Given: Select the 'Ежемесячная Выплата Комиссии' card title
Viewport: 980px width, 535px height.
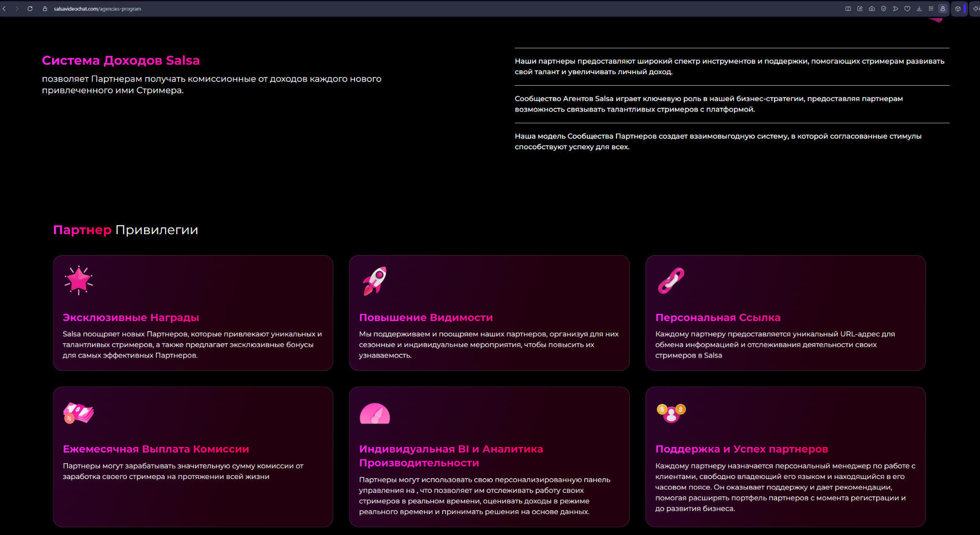Looking at the screenshot, I should click(x=156, y=449).
